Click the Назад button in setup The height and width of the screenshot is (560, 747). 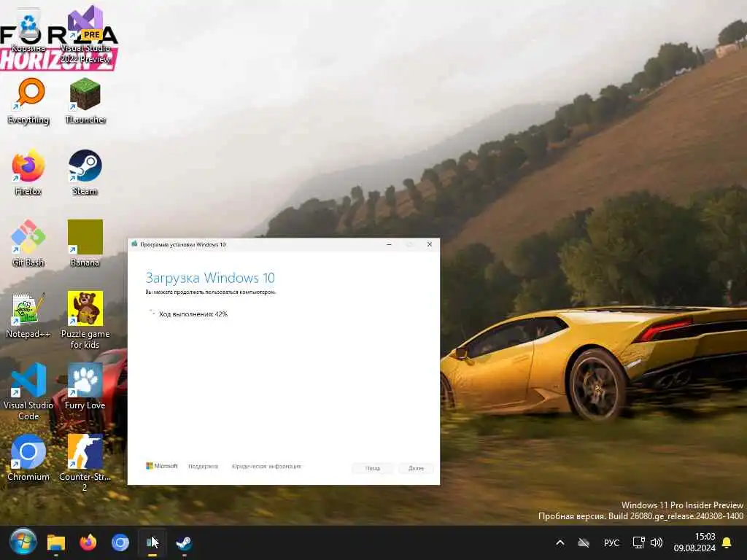[x=373, y=468]
